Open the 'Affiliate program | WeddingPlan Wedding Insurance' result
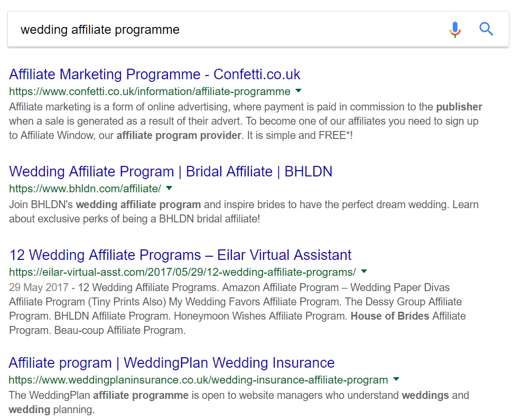The height and width of the screenshot is (420, 523). pyautogui.click(x=172, y=362)
